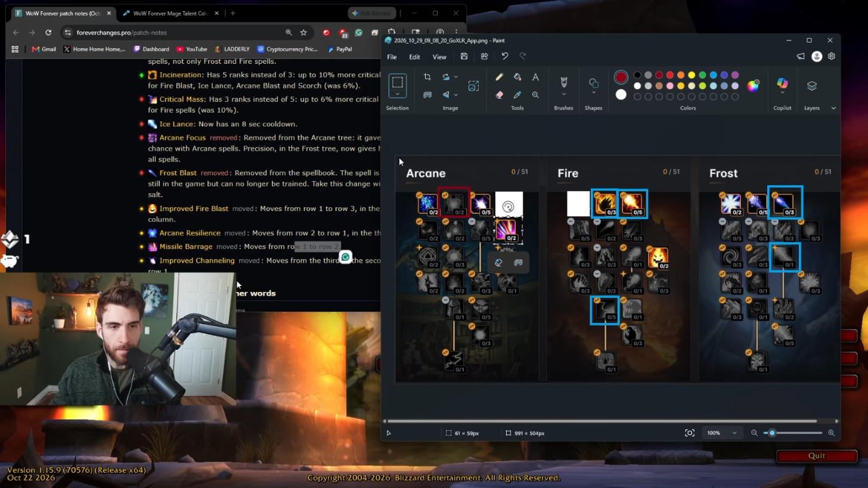Open the Flip options dropdown arrow
The image size is (868, 488).
[x=456, y=95]
